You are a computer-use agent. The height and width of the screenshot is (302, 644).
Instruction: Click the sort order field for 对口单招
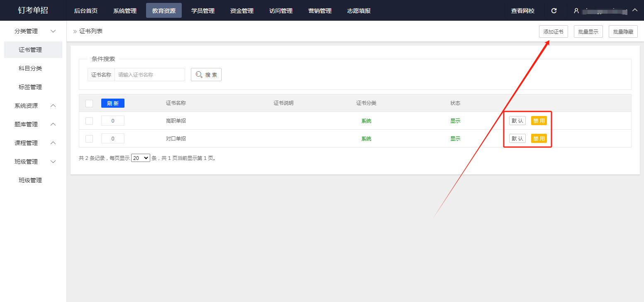tap(113, 139)
